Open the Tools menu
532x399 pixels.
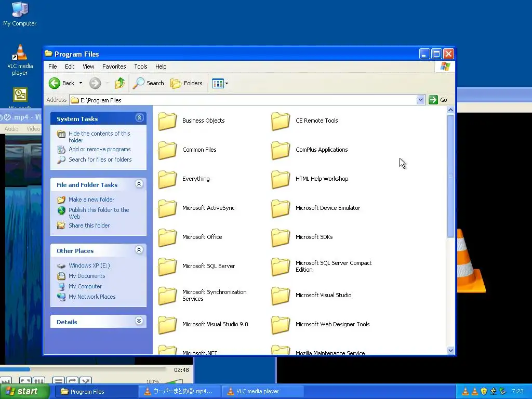coord(140,66)
